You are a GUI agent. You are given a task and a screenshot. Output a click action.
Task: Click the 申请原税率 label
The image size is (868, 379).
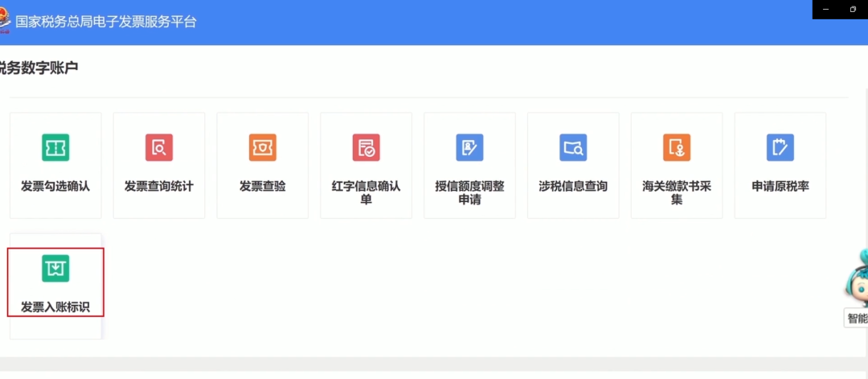780,187
